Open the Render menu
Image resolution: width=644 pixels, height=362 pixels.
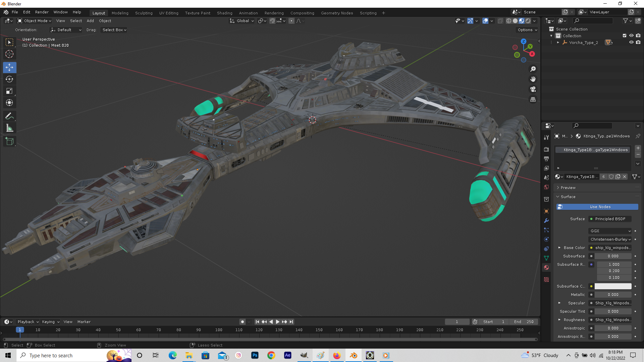tap(42, 12)
